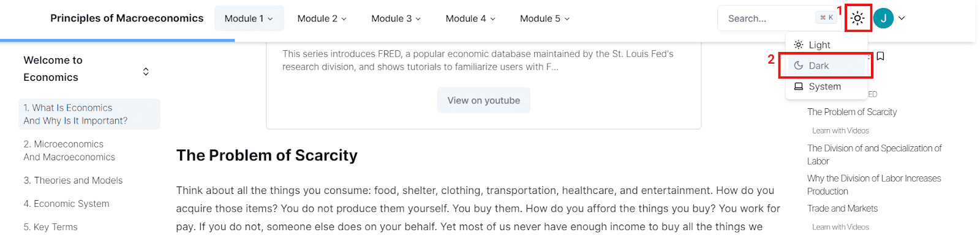Expand the Module 4 menu
This screenshot has width=980, height=238.
(470, 18)
